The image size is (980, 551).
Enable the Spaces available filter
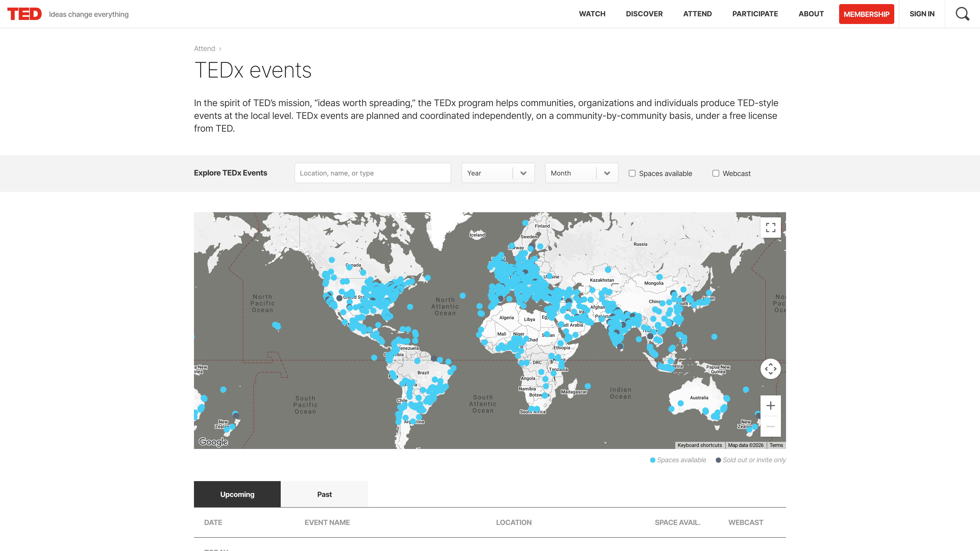point(632,173)
